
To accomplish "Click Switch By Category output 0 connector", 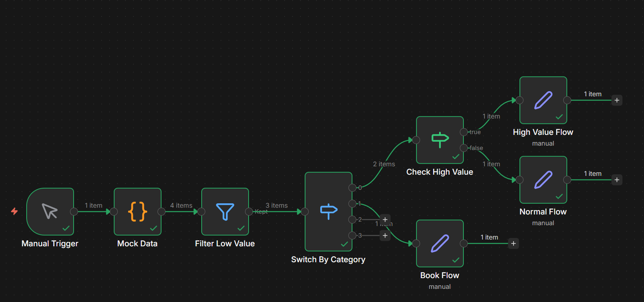I will 352,188.
